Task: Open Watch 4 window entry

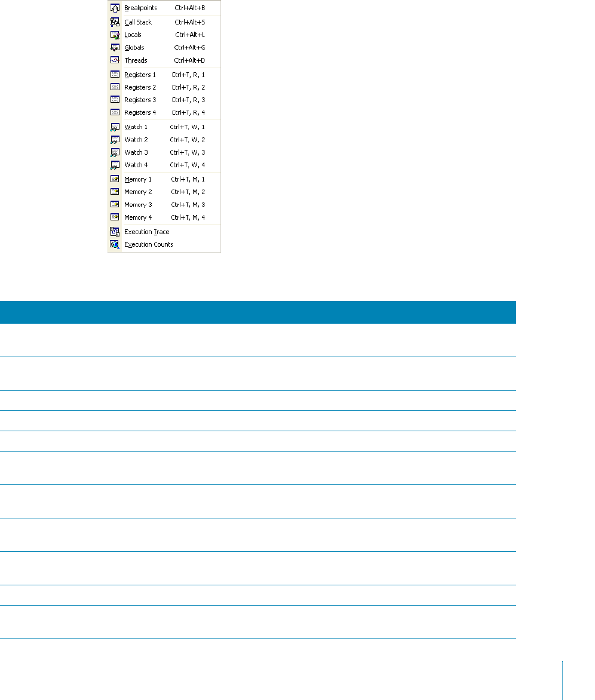Action: pyautogui.click(x=164, y=165)
